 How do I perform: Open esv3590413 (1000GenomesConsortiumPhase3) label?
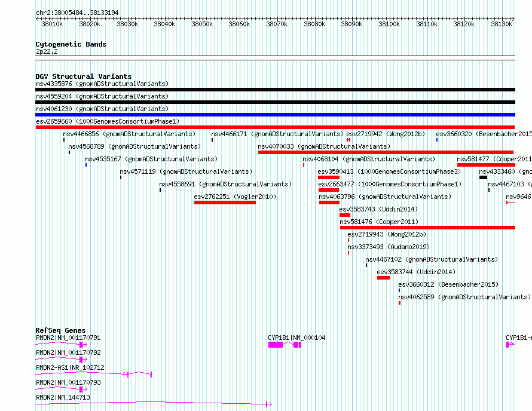click(390, 171)
